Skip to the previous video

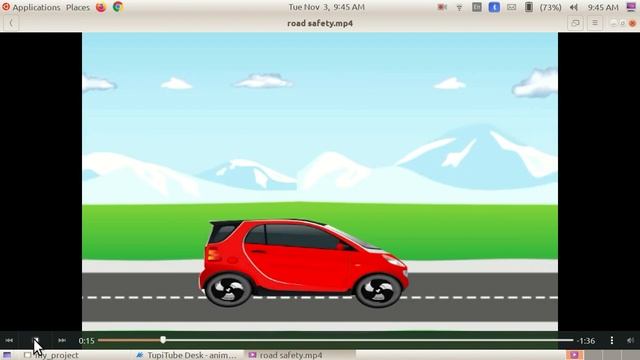click(x=9, y=340)
